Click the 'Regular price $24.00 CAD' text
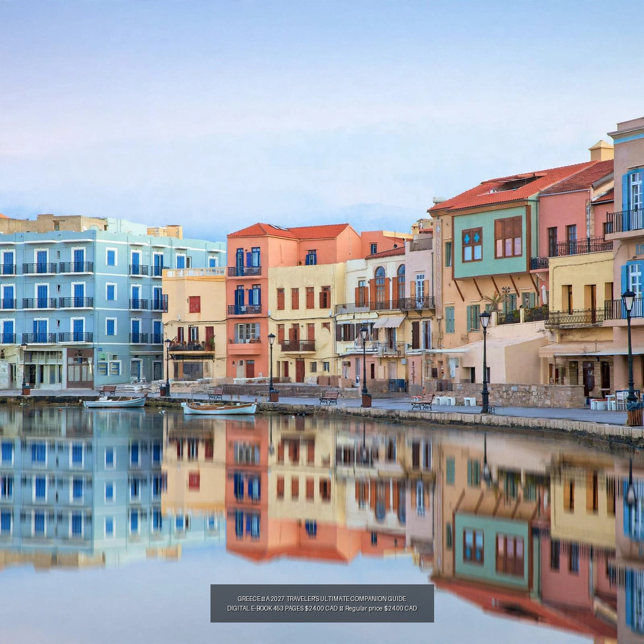Screen dimensions: 644x644 tap(380, 608)
